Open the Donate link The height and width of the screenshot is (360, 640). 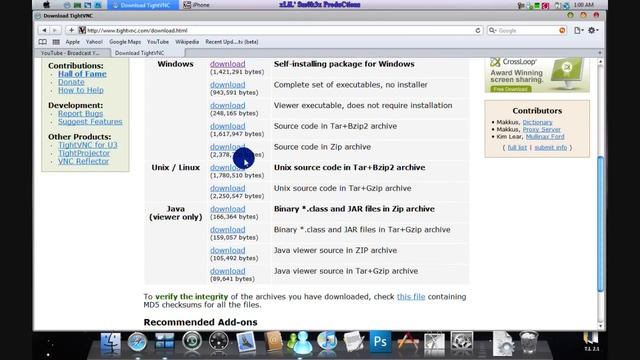click(71, 82)
